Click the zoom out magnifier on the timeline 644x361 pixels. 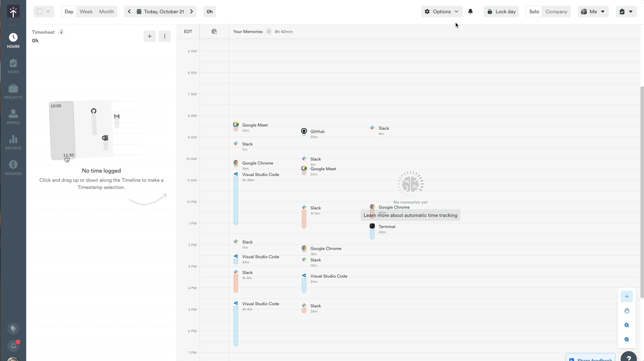tap(627, 339)
